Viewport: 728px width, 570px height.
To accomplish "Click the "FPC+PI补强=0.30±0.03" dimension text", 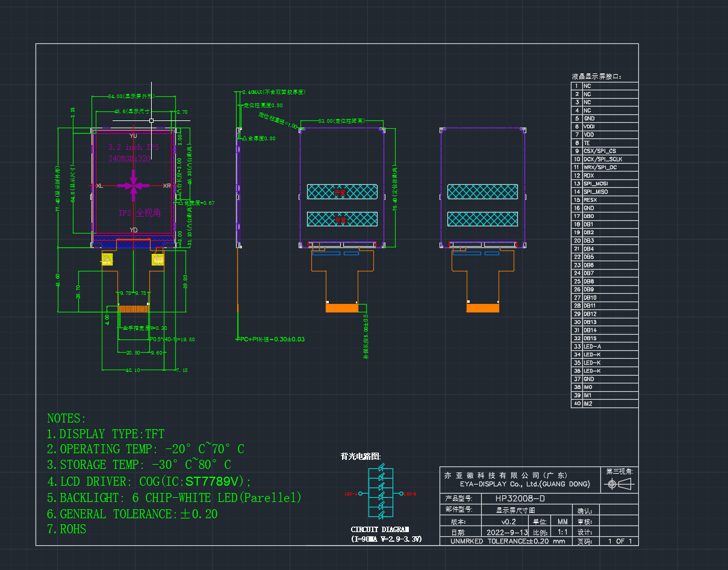I will (x=270, y=339).
